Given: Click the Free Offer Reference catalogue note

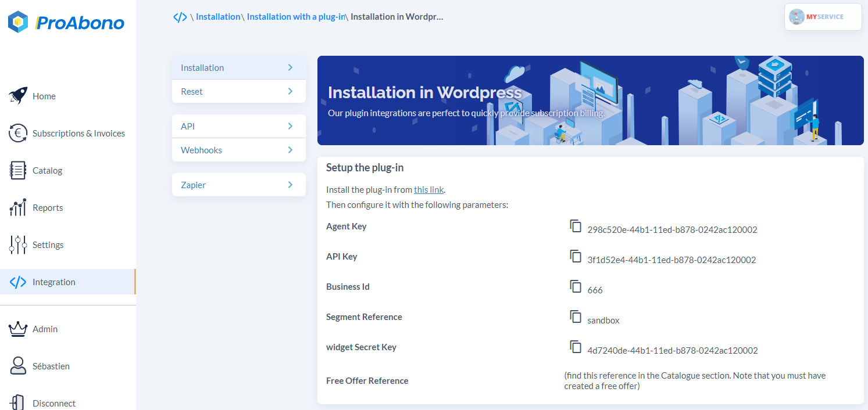Looking at the screenshot, I should tap(695, 381).
